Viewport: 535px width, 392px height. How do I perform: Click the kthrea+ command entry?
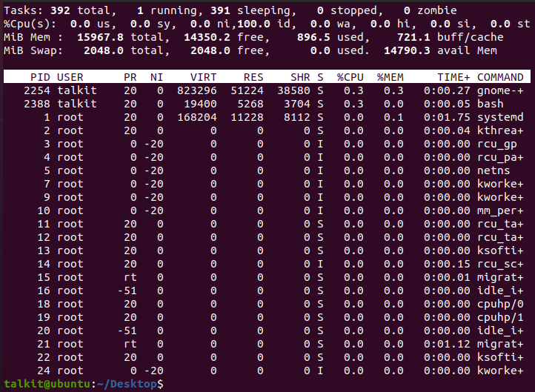[x=500, y=130]
